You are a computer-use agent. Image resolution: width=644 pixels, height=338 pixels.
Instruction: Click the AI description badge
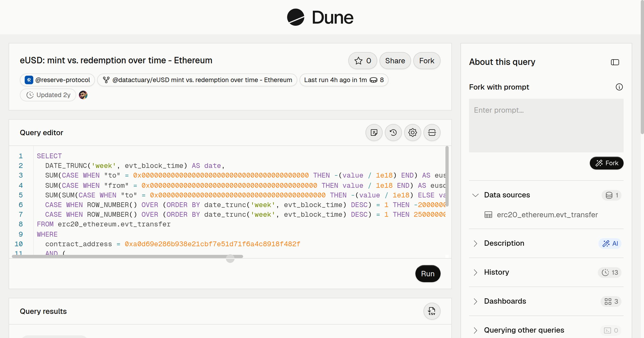(x=610, y=244)
